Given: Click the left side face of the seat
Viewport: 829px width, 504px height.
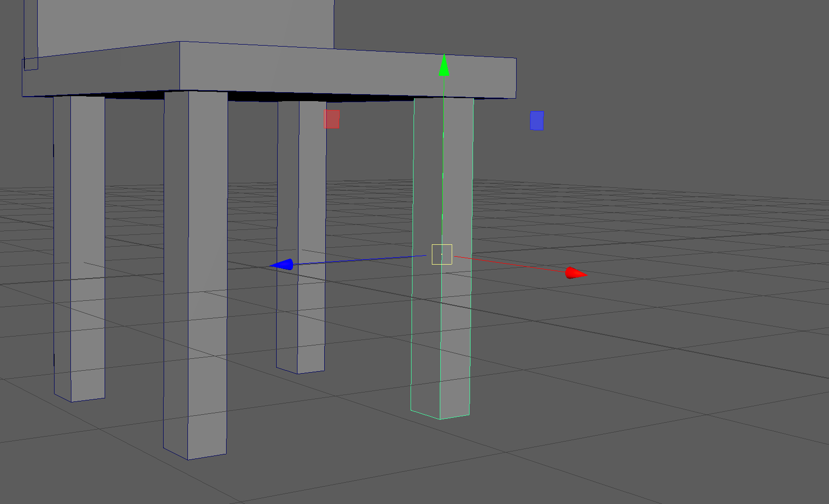Looking at the screenshot, I should point(99,73).
